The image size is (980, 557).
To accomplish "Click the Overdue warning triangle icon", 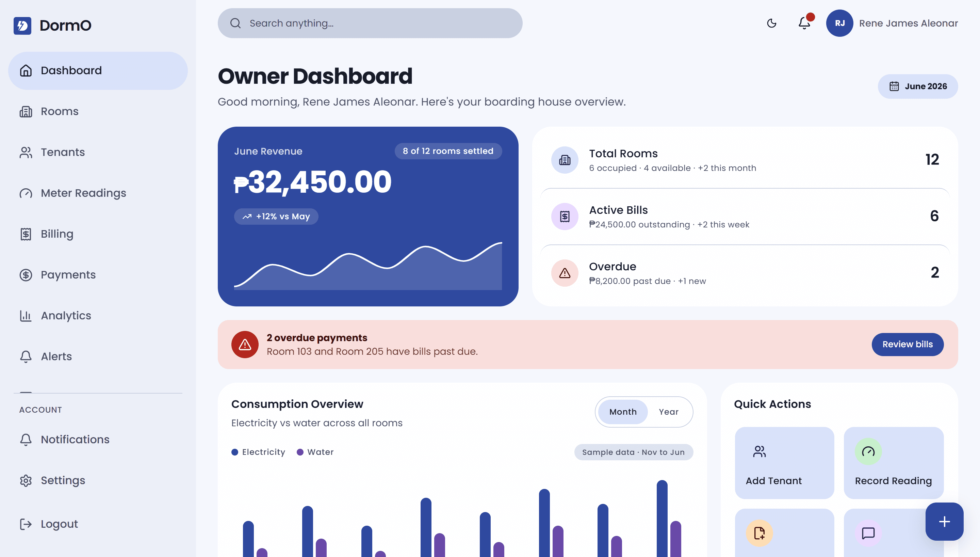I will [x=565, y=273].
